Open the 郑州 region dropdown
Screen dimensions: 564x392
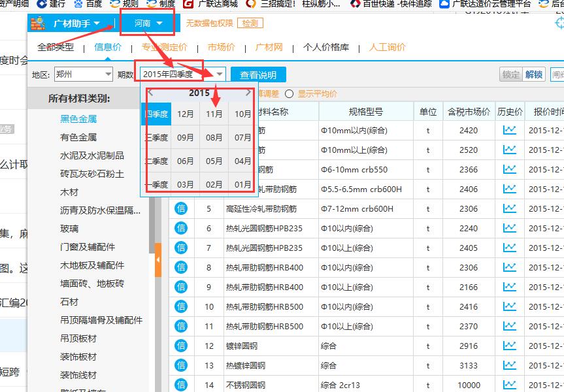[x=84, y=74]
